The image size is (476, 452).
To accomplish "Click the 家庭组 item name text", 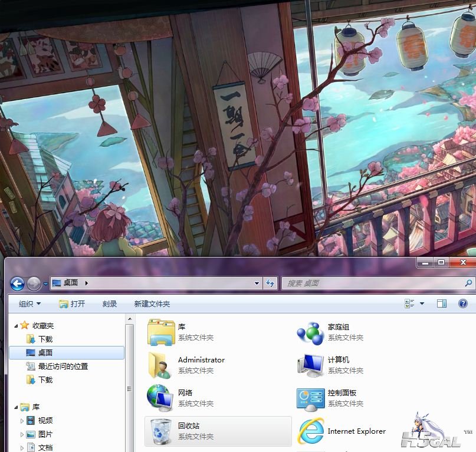I will (339, 326).
